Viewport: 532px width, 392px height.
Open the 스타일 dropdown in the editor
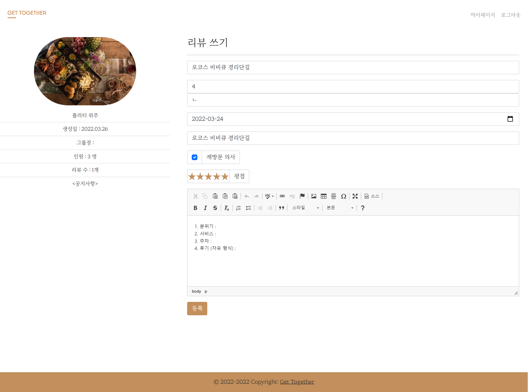coord(305,208)
